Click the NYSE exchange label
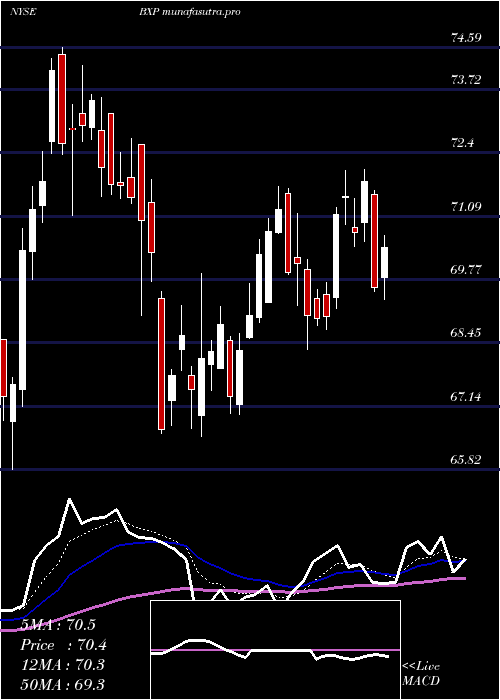Viewport: 500px width, 700px height. pos(23,12)
